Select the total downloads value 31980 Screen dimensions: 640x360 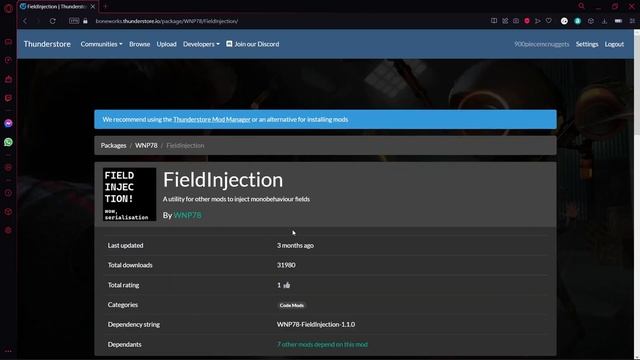click(286, 265)
